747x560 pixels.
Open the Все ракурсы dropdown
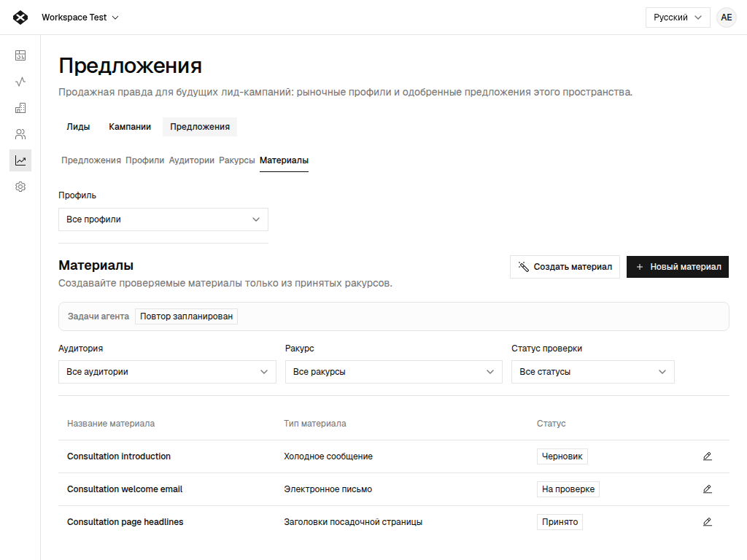click(x=393, y=372)
